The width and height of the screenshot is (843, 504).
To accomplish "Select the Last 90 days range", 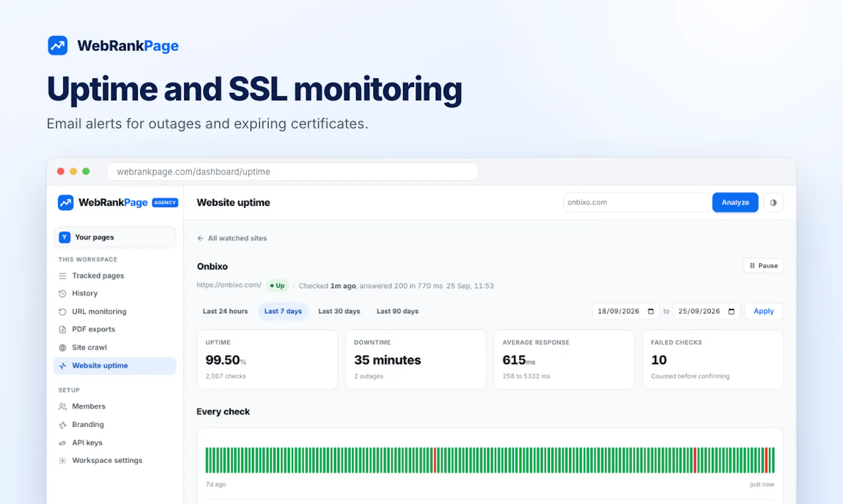I will [398, 311].
